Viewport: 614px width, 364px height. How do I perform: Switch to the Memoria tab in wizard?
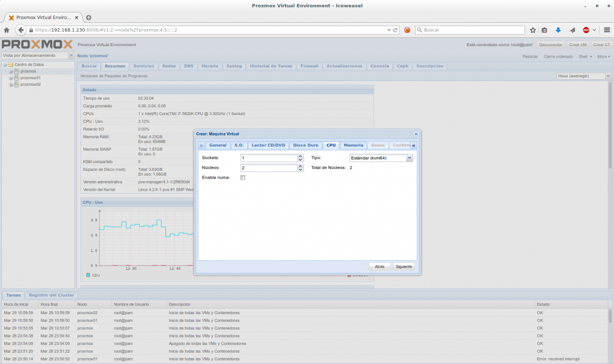[x=353, y=145]
